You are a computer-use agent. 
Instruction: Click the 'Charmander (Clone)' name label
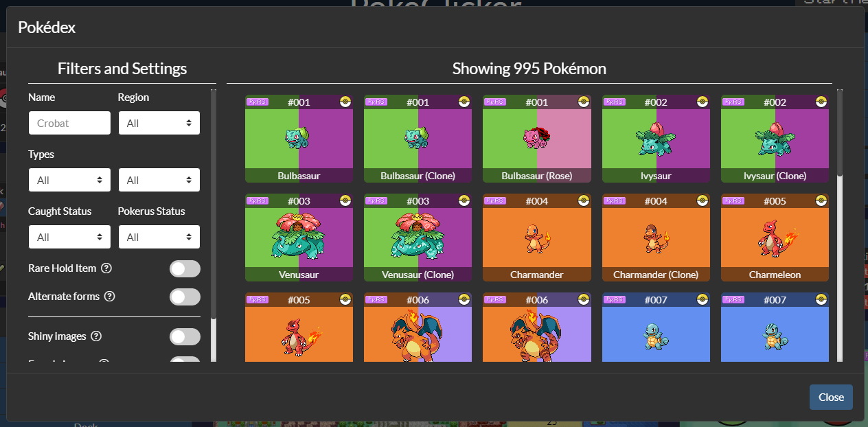point(656,275)
